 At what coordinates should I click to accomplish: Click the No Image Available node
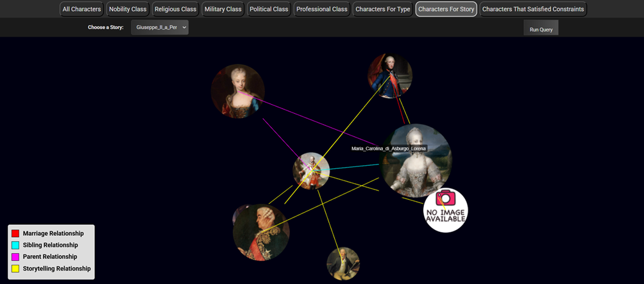tap(446, 210)
